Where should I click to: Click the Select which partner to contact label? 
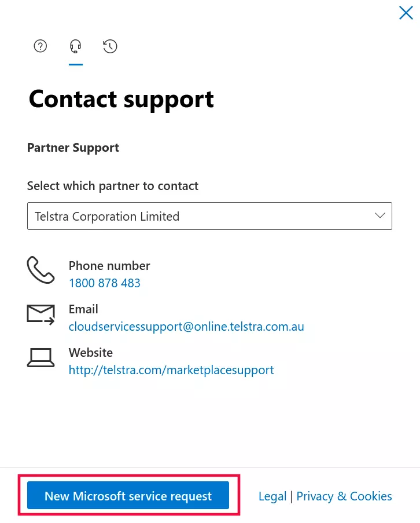[113, 186]
